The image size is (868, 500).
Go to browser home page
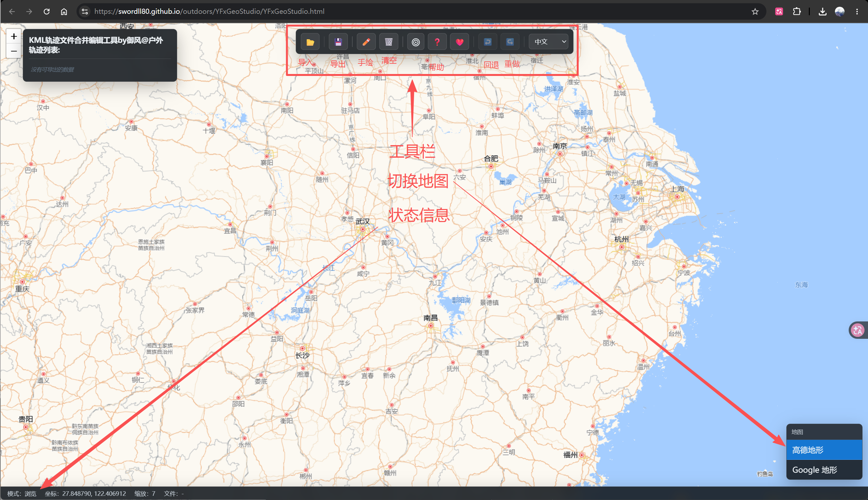coord(64,12)
